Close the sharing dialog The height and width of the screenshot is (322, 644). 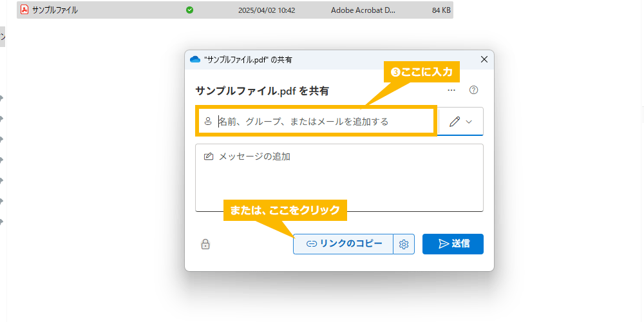(484, 59)
